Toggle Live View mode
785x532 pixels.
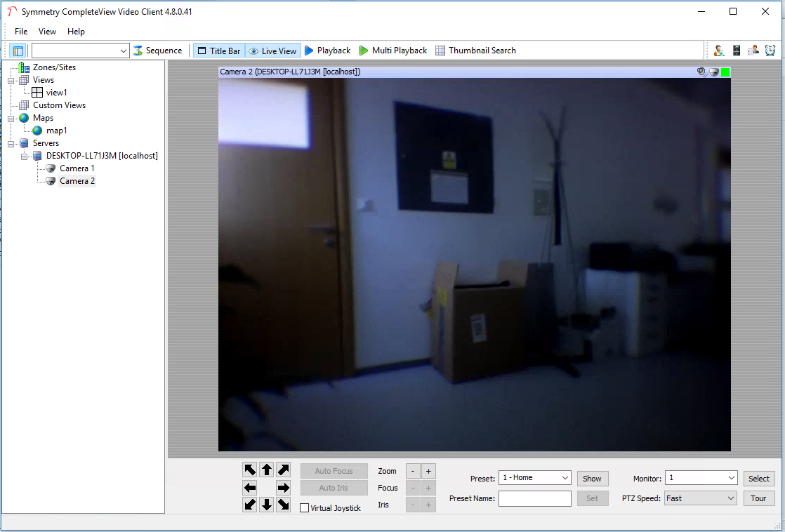(272, 51)
